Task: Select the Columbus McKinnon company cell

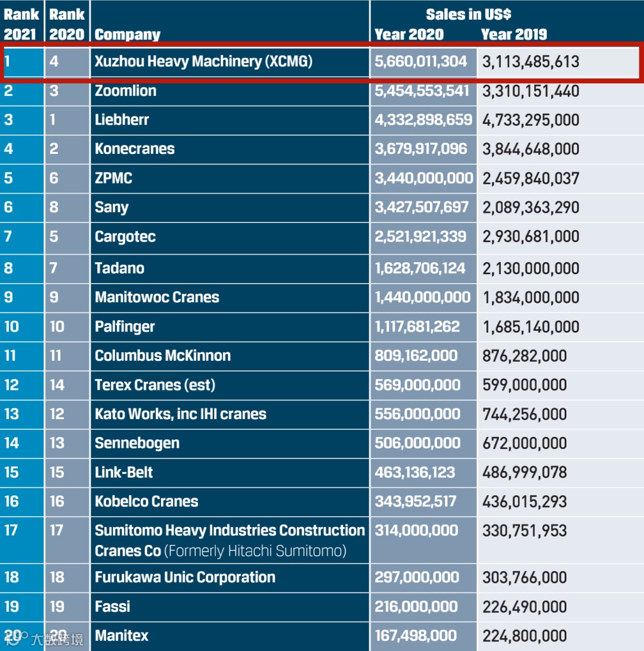Action: tap(230, 356)
